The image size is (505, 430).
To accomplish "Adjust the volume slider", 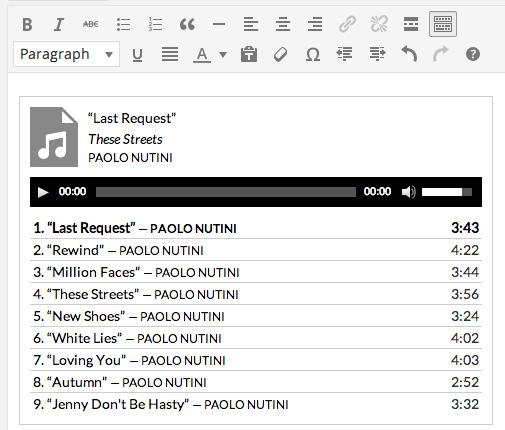I will point(447,192).
